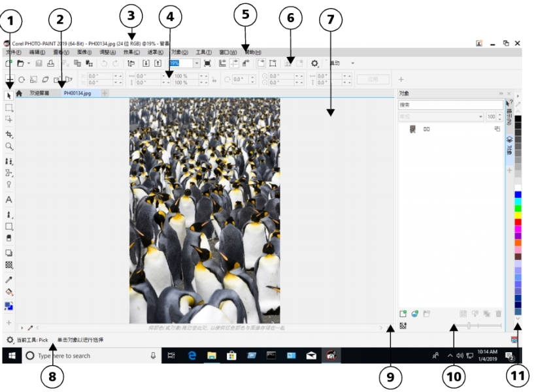This screenshot has height=392, width=538.
Task: Click the Print icon in the toolbar
Action: tap(51, 63)
